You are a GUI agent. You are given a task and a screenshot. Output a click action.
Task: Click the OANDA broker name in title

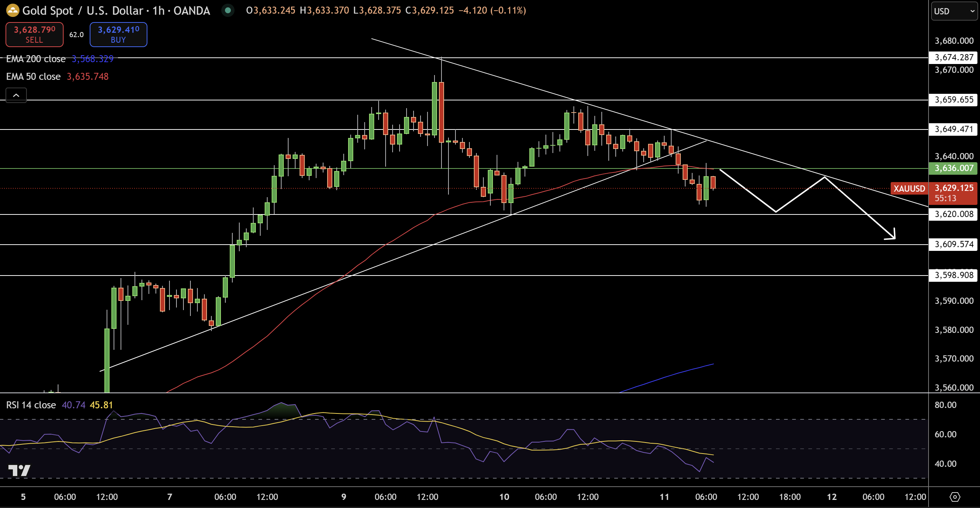(192, 10)
